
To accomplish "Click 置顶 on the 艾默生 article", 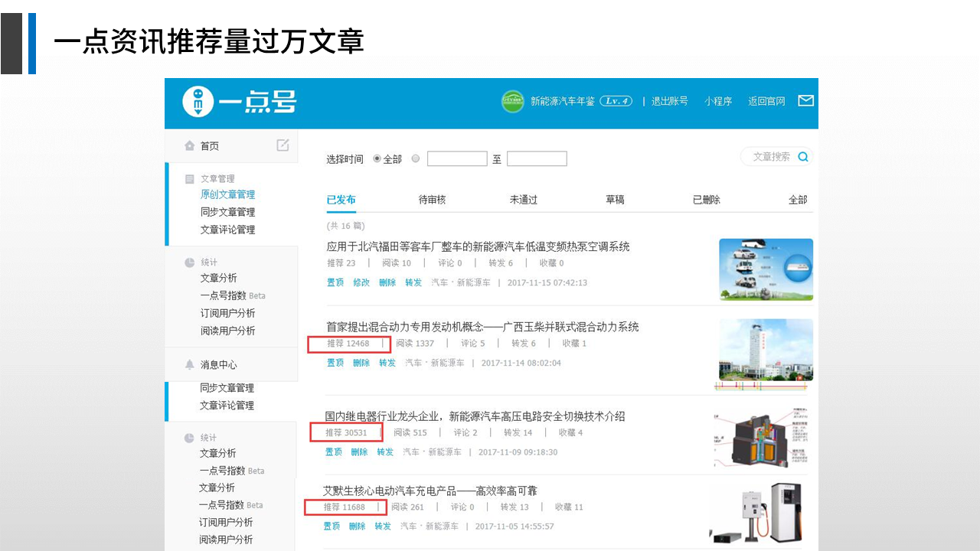I will tap(332, 527).
